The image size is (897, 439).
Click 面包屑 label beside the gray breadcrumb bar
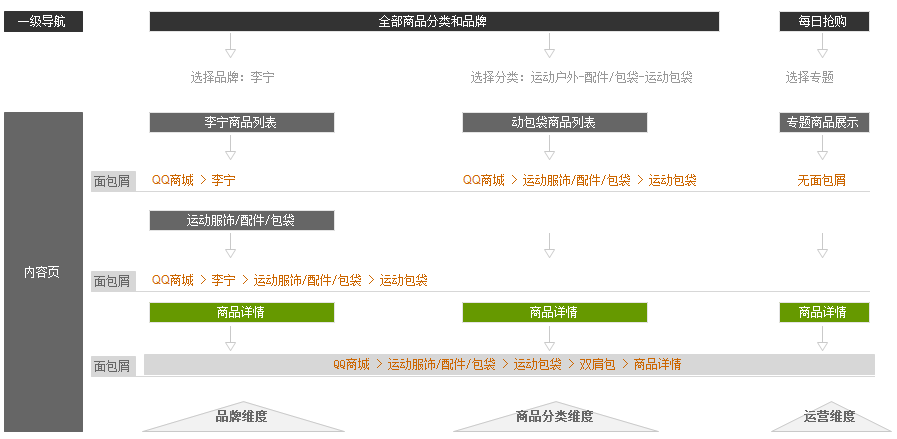113,366
